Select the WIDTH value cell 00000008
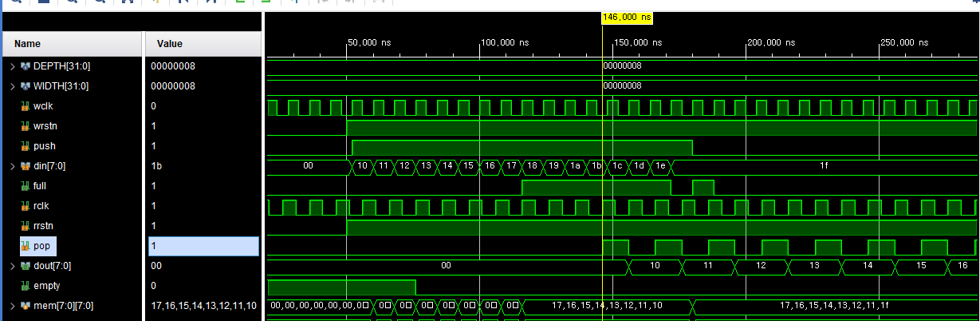Screen dimensions: 980x321 [x=203, y=86]
